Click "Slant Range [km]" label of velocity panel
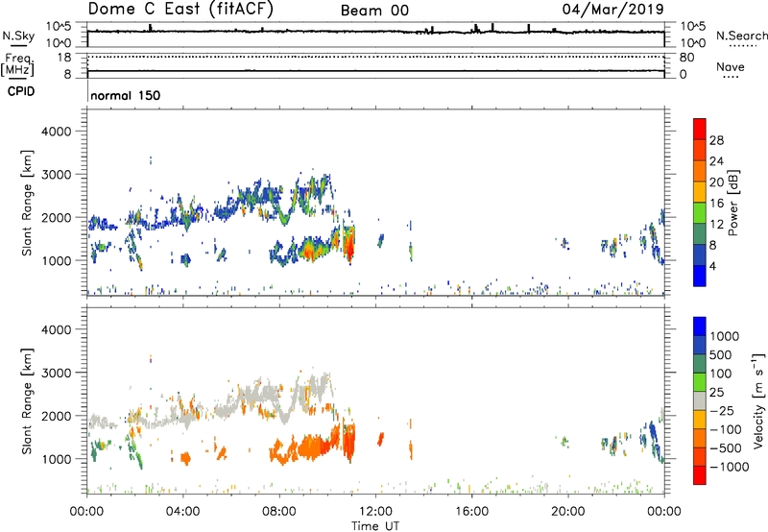The height and width of the screenshot is (532, 768). tap(27, 401)
